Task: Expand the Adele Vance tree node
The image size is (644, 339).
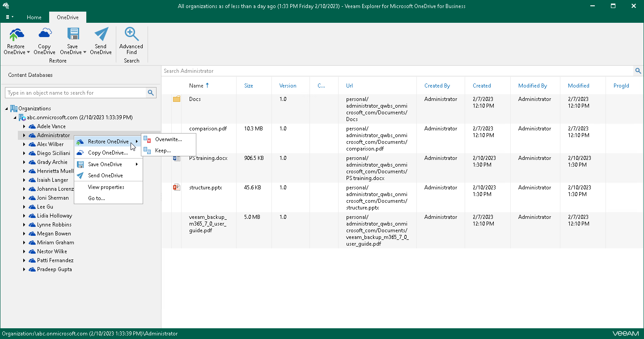Action: click(x=23, y=126)
